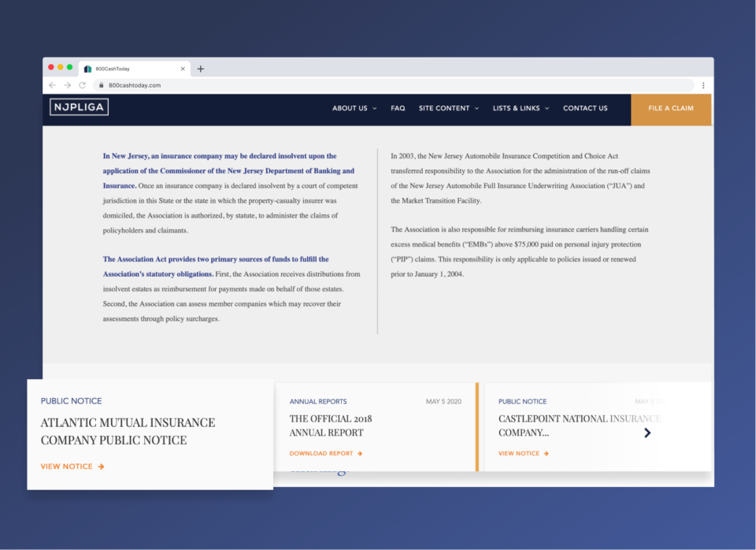Viewport: 756px width, 550px height.
Task: Open a new browser tab
Action: 201,69
